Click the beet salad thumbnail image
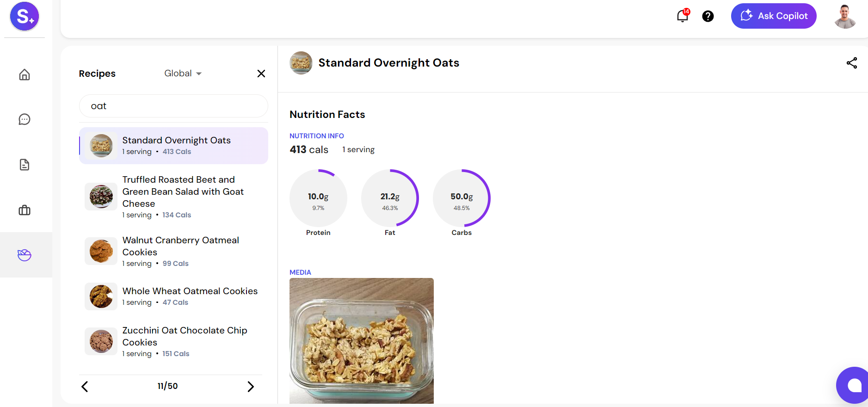 [101, 197]
